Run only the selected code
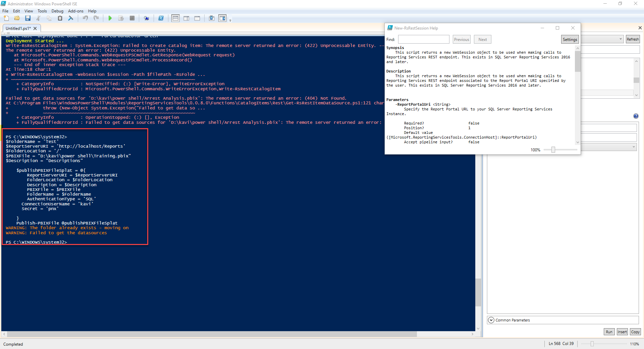This screenshot has height=349, width=644. click(121, 18)
